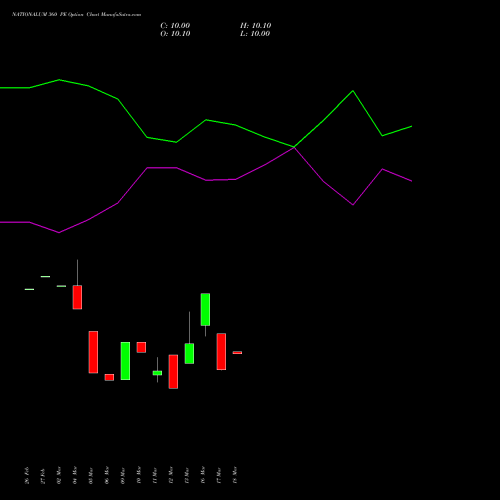
Task: Click the '13 Mar' date axis label
Action: click(187, 475)
